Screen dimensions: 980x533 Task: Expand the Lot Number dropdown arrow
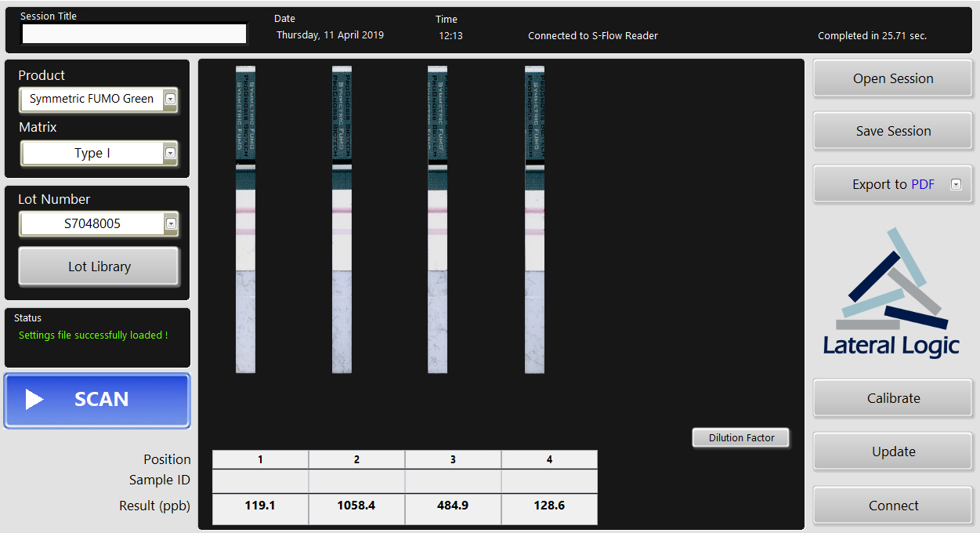coord(170,223)
